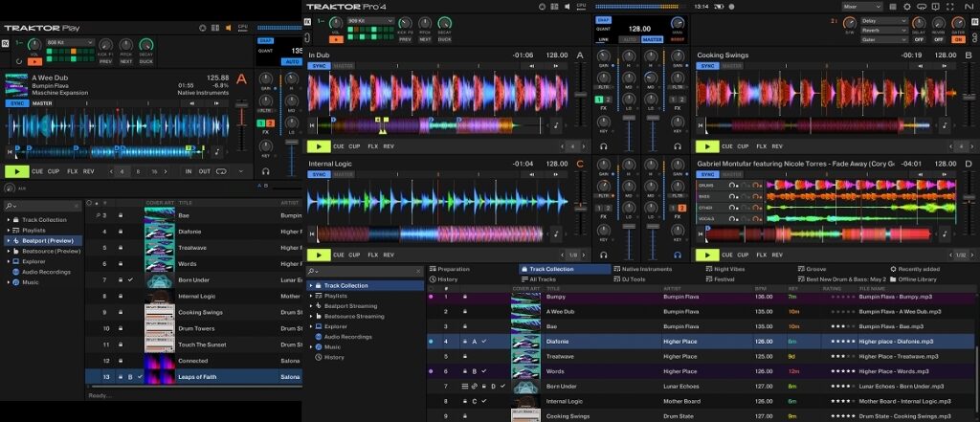The height and width of the screenshot is (422, 980).
Task: Expand Music node in Traktor Pro tree
Action: 311,346
